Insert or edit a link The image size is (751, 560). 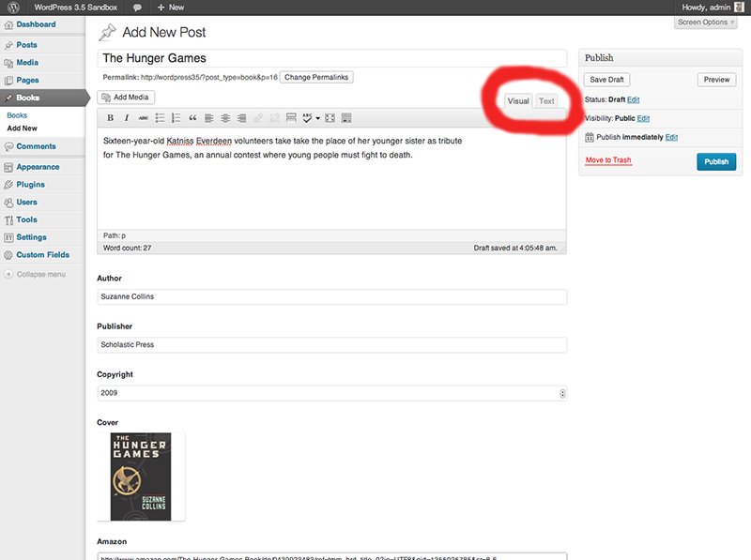258,118
